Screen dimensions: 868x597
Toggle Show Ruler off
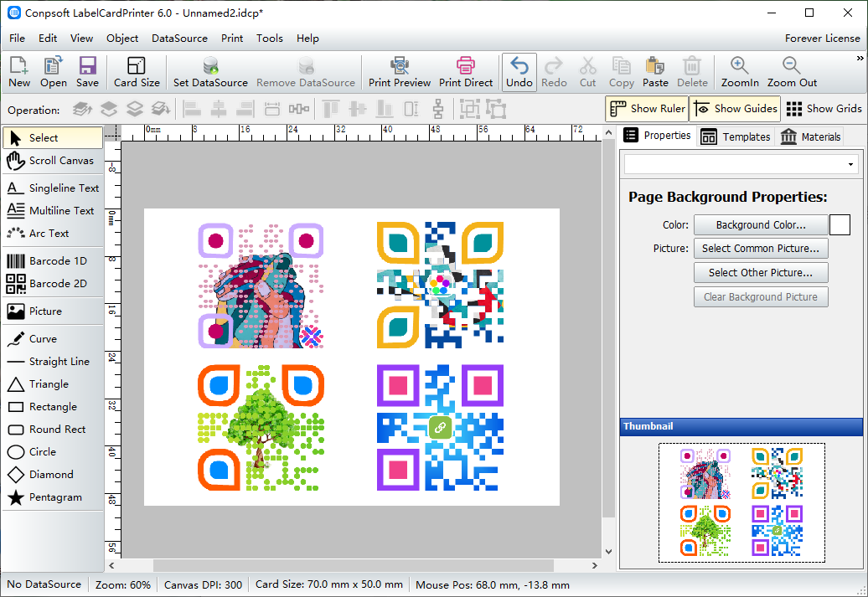click(647, 109)
